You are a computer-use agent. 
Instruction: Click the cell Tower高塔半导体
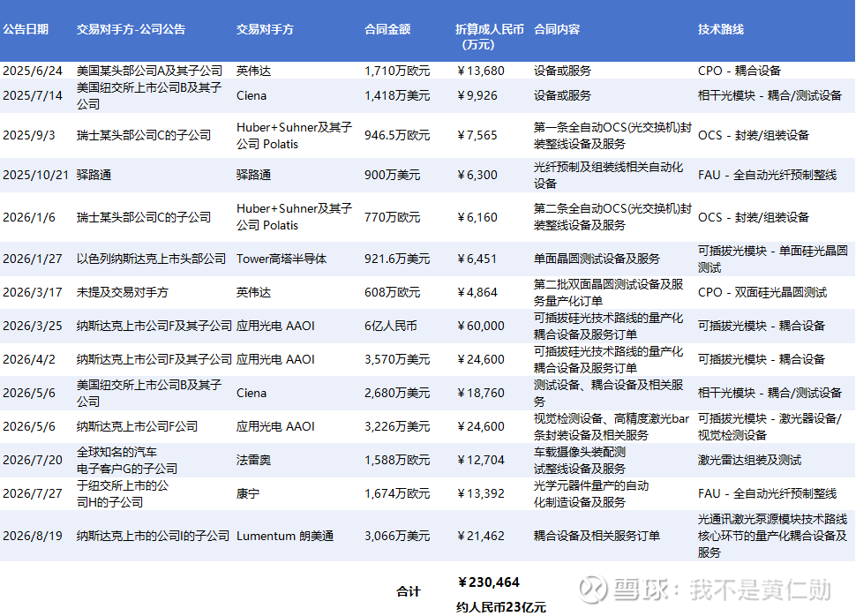pos(282,259)
